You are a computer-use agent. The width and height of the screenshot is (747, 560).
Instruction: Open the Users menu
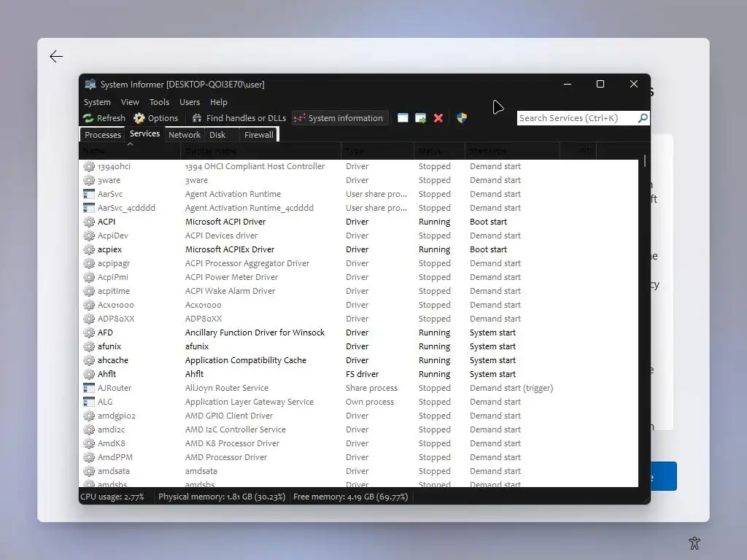pos(190,102)
